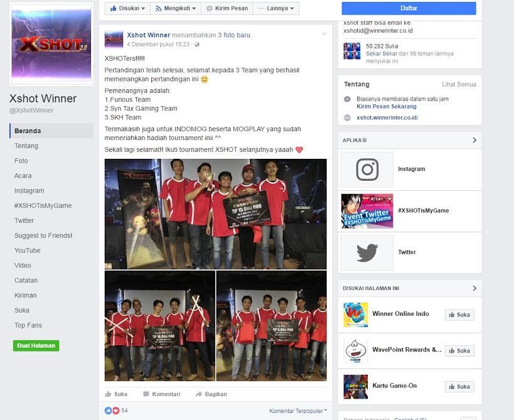Open Top Fans in the sidebar
Image resolution: width=514 pixels, height=420 pixels.
[28, 325]
